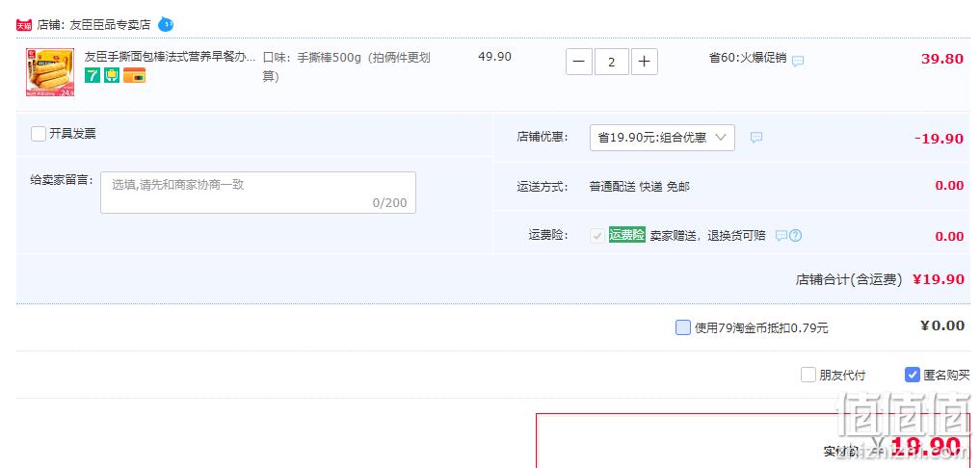The width and height of the screenshot is (980, 468).
Task: Uncheck the 匿名购买 checkbox
Action: pyautogui.click(x=913, y=375)
